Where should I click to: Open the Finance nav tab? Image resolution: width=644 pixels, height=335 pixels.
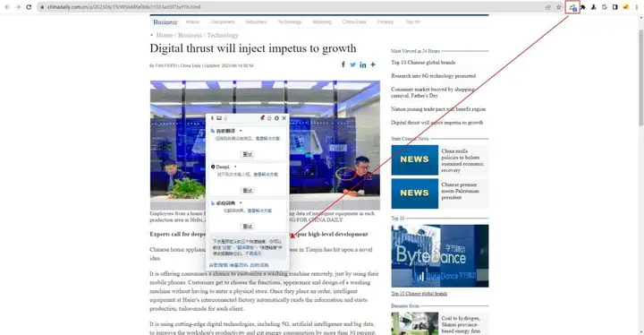386,21
